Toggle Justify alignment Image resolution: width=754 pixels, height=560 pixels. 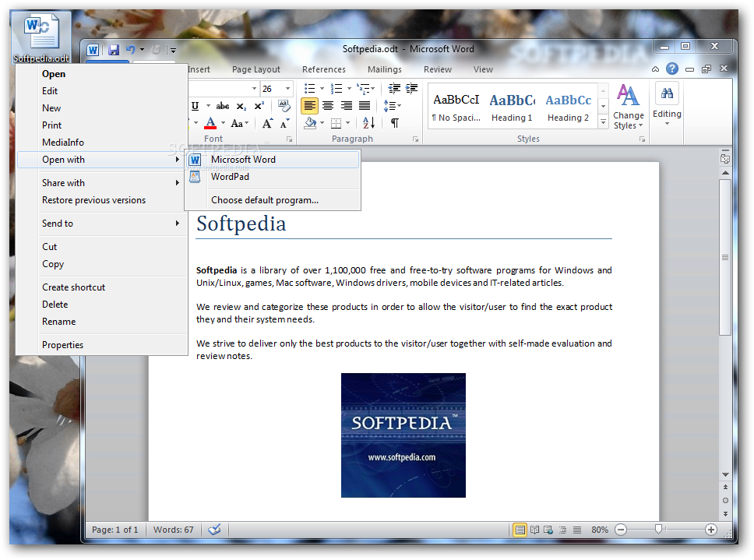click(365, 106)
